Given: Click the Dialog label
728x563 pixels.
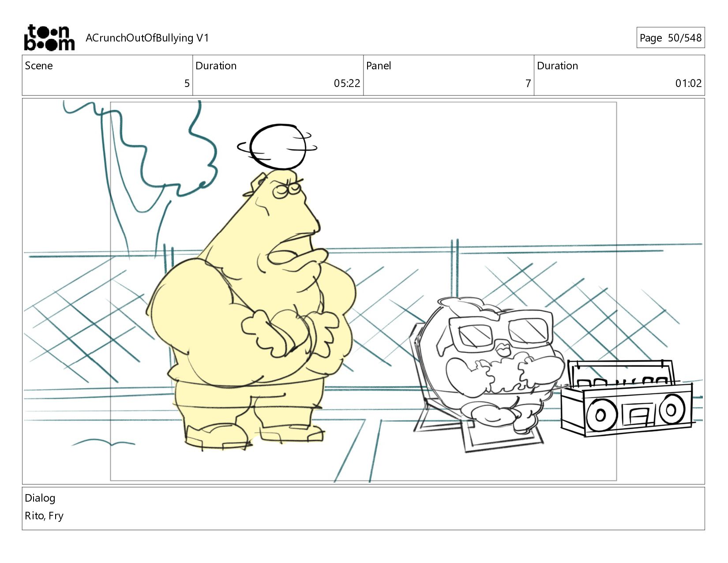Looking at the screenshot, I should (x=40, y=498).
